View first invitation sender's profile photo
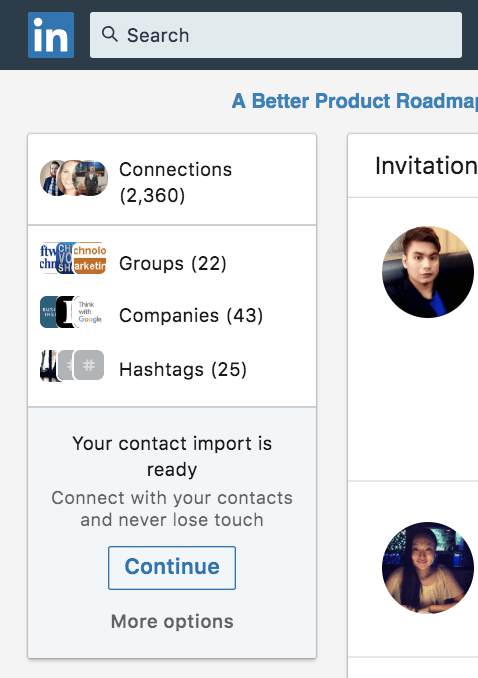Image resolution: width=478 pixels, height=678 pixels. pos(428,272)
